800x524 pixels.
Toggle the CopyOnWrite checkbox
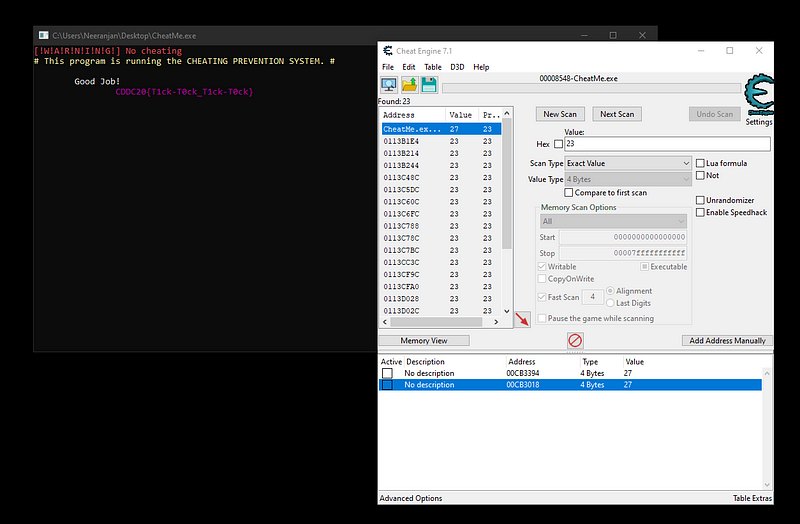click(x=542, y=279)
